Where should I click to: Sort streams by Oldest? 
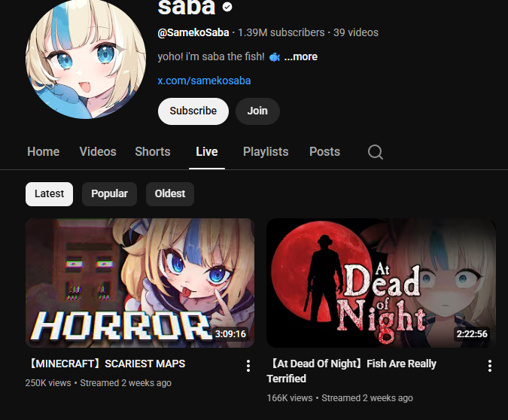click(170, 193)
